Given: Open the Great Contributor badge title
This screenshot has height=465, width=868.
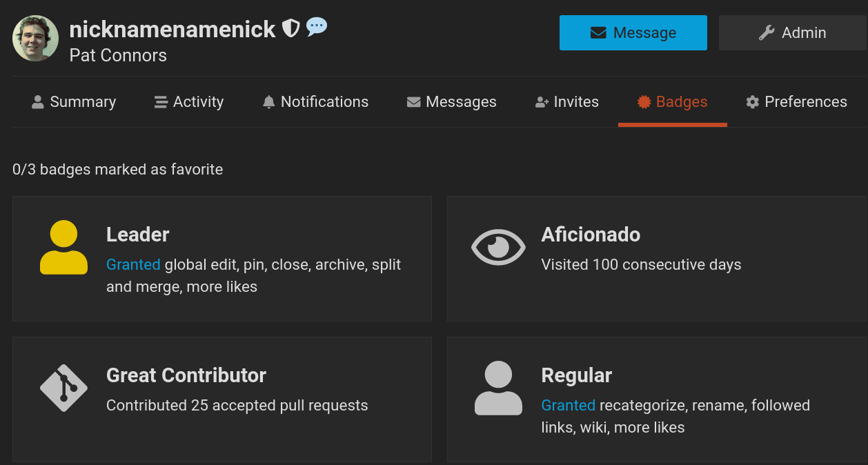Looking at the screenshot, I should (x=186, y=375).
